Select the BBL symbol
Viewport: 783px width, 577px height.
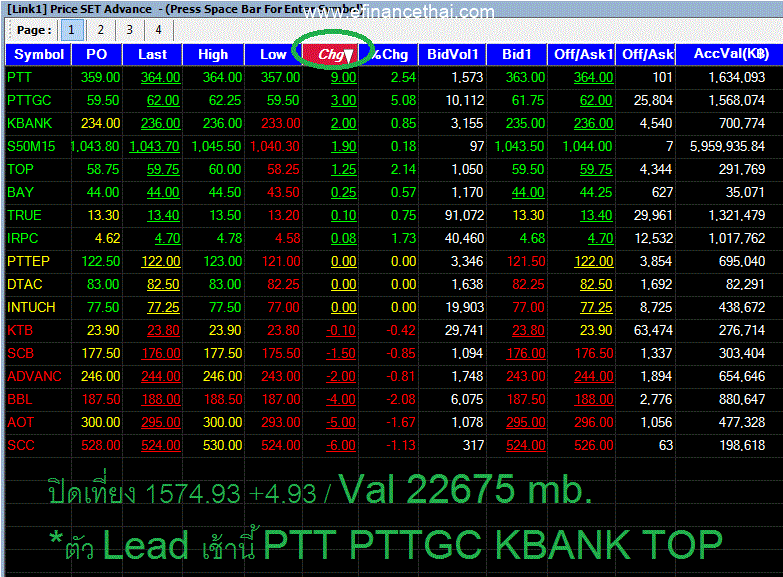(x=19, y=399)
